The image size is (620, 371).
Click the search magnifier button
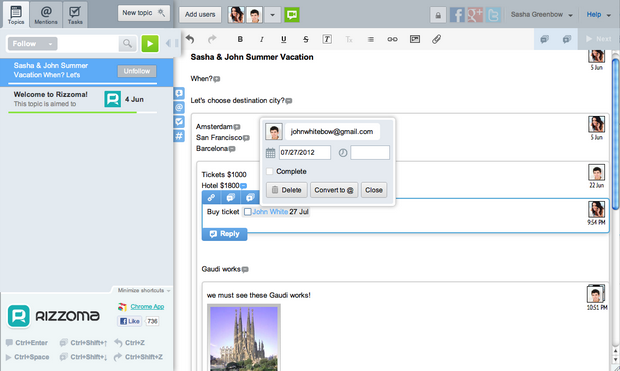pyautogui.click(x=127, y=44)
